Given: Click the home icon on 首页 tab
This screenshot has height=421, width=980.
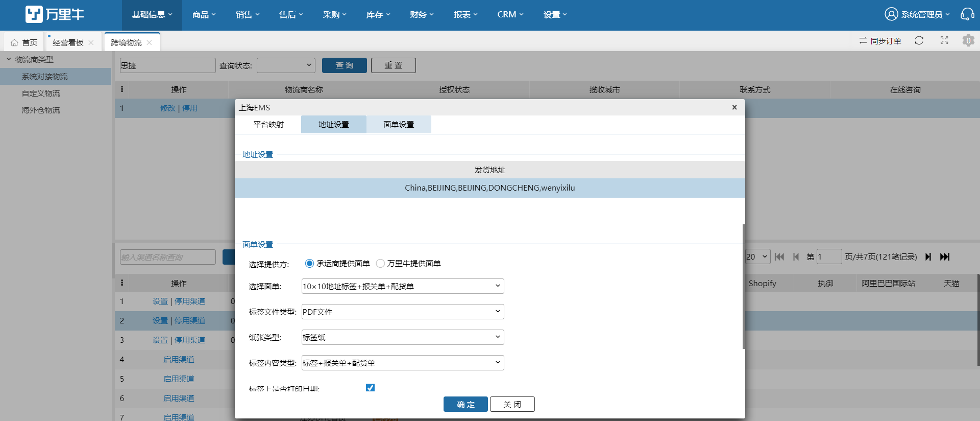Looking at the screenshot, I should click(14, 43).
